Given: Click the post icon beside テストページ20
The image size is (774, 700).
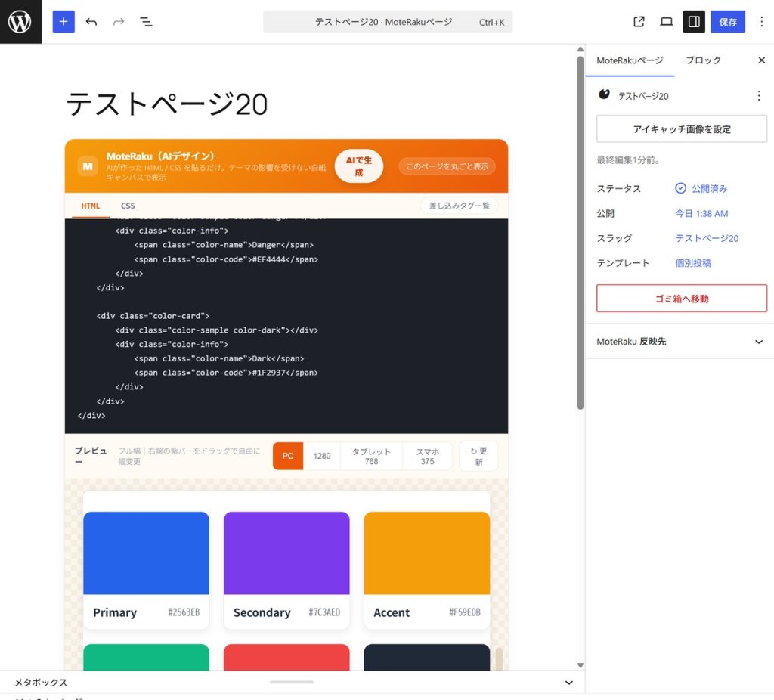Looking at the screenshot, I should pos(604,94).
